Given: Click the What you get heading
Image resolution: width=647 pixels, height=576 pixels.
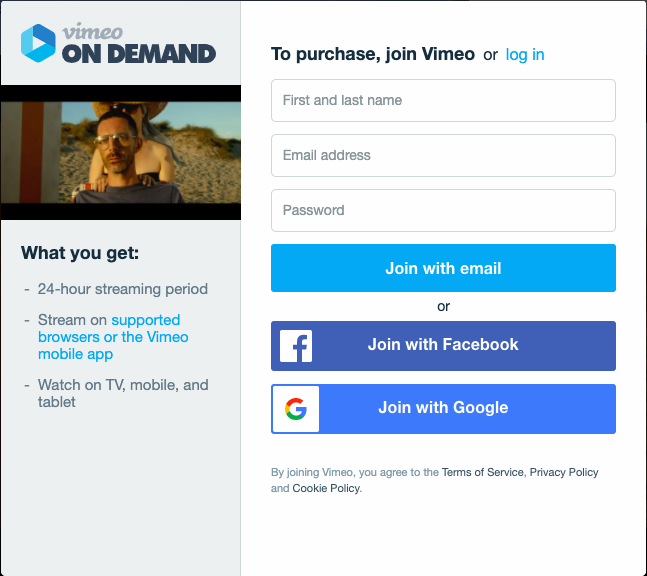Looking at the screenshot, I should (80, 253).
